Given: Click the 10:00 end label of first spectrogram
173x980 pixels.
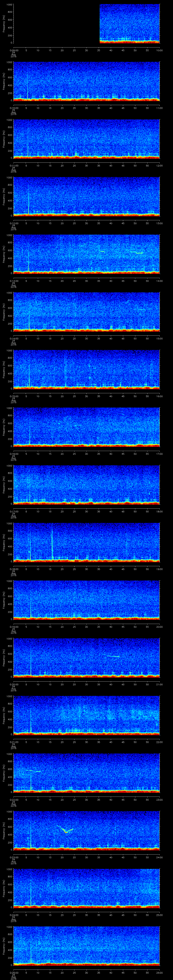Looking at the screenshot, I should click(x=159, y=50).
